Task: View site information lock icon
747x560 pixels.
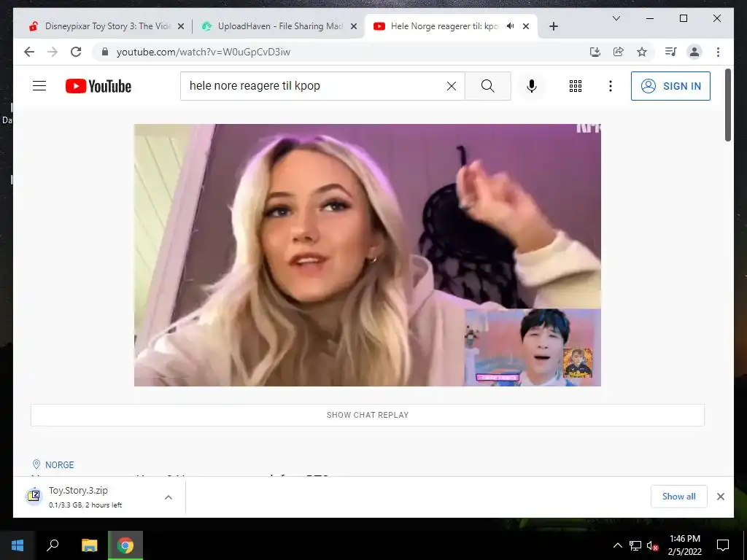Action: pos(105,52)
